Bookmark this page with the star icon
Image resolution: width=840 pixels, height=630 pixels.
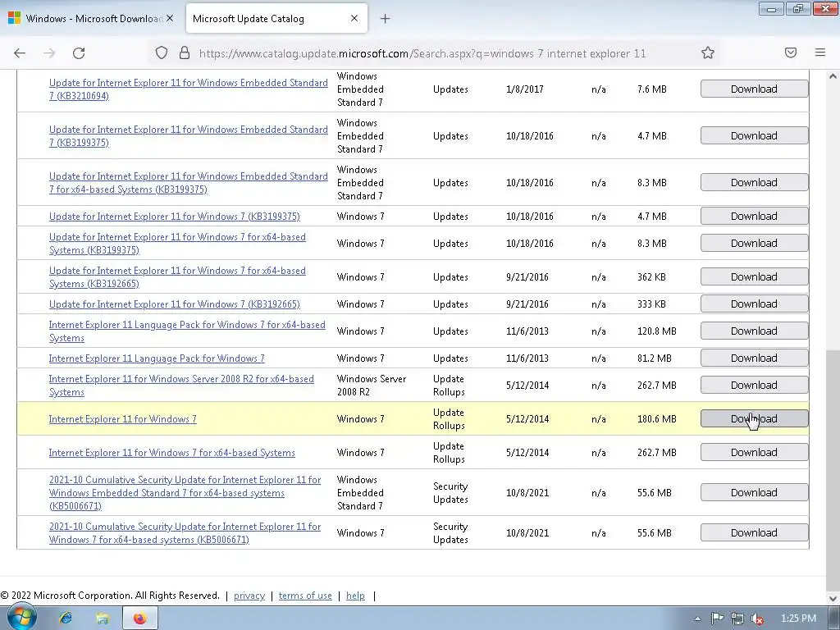point(708,52)
